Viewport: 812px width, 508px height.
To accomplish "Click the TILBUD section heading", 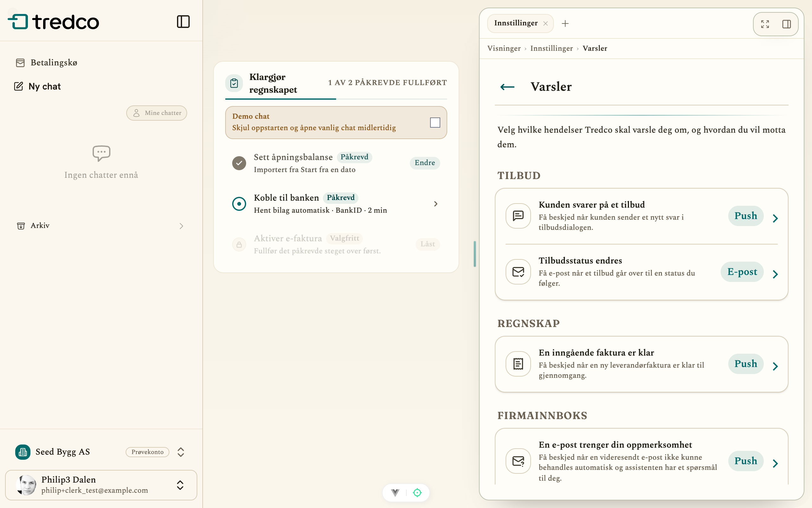I will (x=519, y=176).
